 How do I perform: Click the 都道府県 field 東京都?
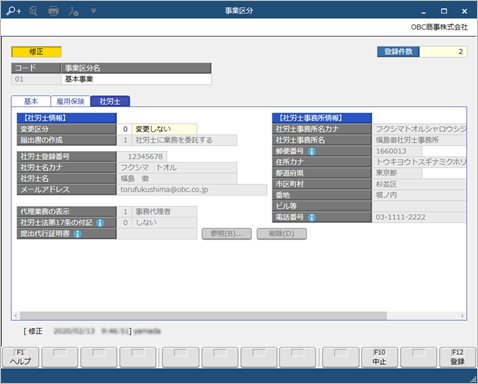click(x=397, y=173)
